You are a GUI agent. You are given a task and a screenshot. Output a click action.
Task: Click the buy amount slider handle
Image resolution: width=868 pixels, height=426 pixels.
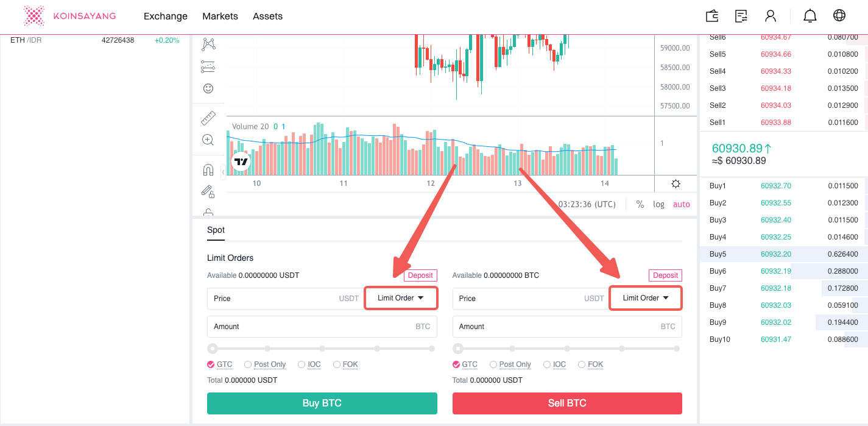[x=213, y=349]
